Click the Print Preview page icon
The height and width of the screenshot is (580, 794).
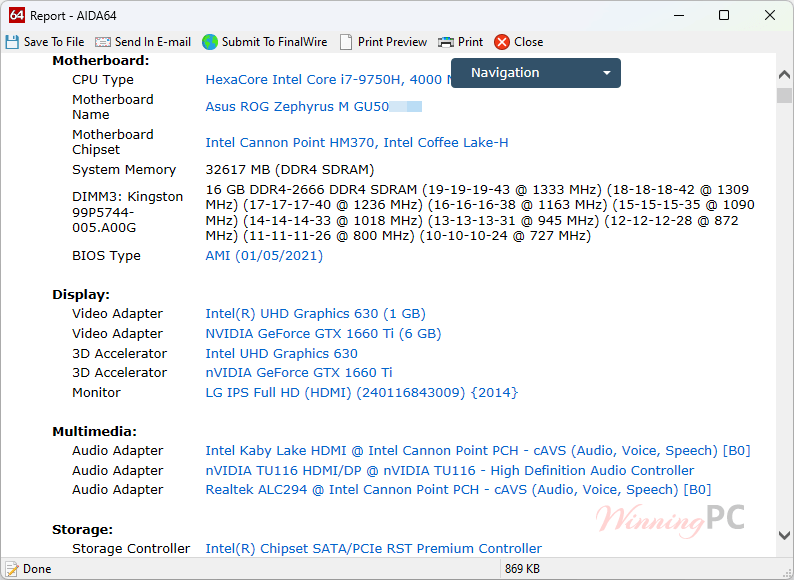(x=346, y=42)
